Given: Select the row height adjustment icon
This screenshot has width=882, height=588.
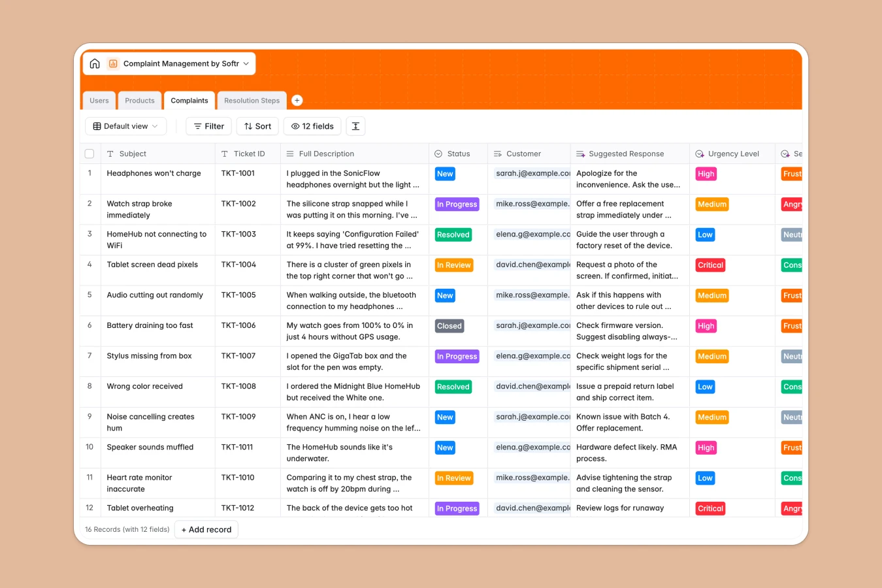Looking at the screenshot, I should (355, 125).
